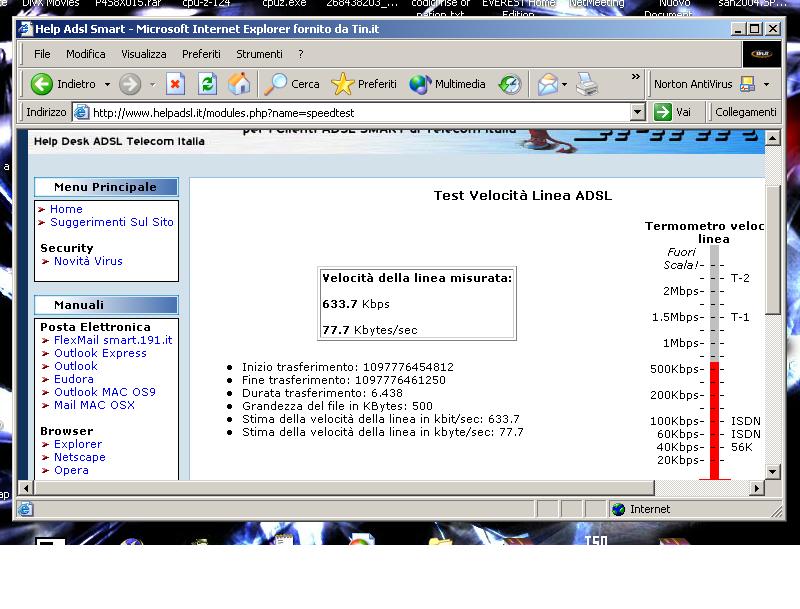The width and height of the screenshot is (800, 609).
Task: Click the vertical scrollbar down arrow
Action: coord(772,472)
